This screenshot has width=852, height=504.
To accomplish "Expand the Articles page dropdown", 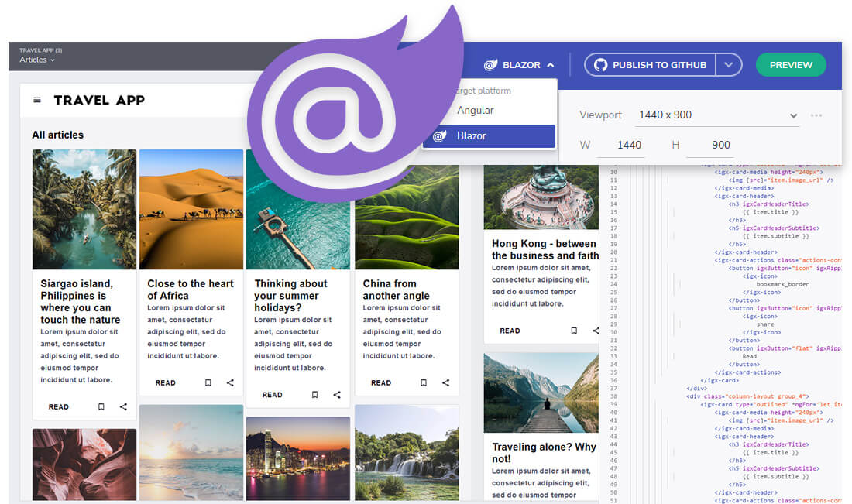I will 37,60.
